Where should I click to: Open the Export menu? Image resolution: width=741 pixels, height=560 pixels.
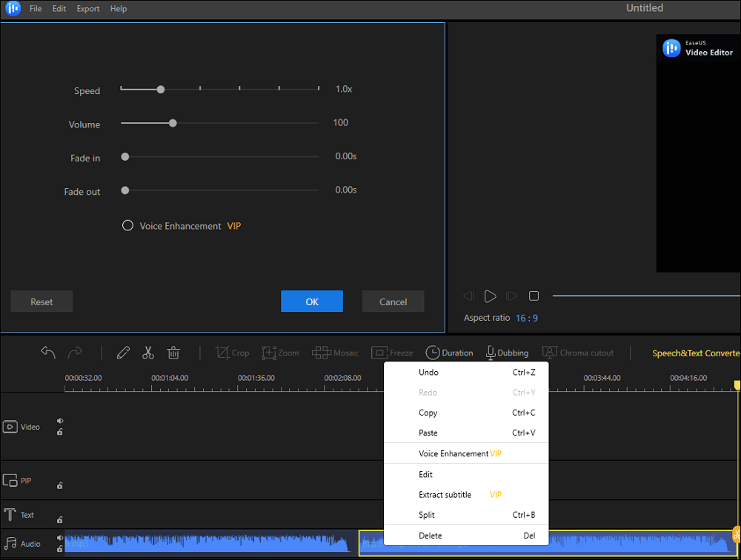88,9
